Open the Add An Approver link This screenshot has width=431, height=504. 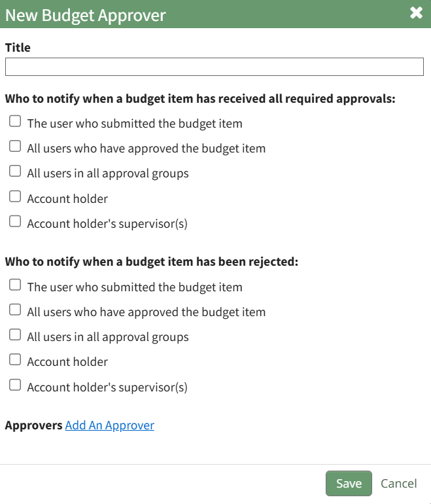point(109,425)
